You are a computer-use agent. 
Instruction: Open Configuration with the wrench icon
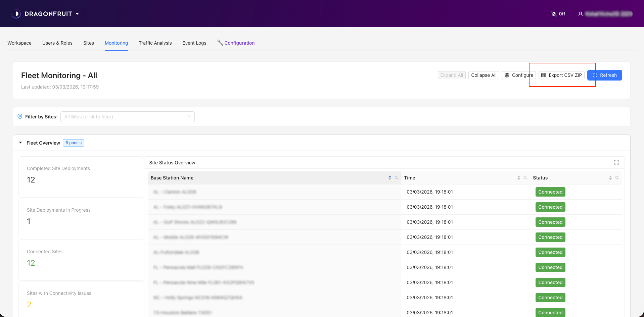click(236, 43)
